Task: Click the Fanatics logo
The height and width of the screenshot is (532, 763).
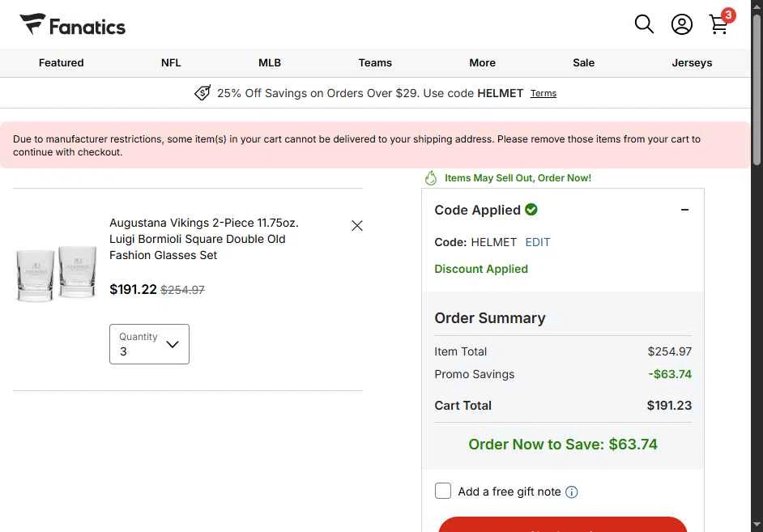Action: (x=73, y=25)
